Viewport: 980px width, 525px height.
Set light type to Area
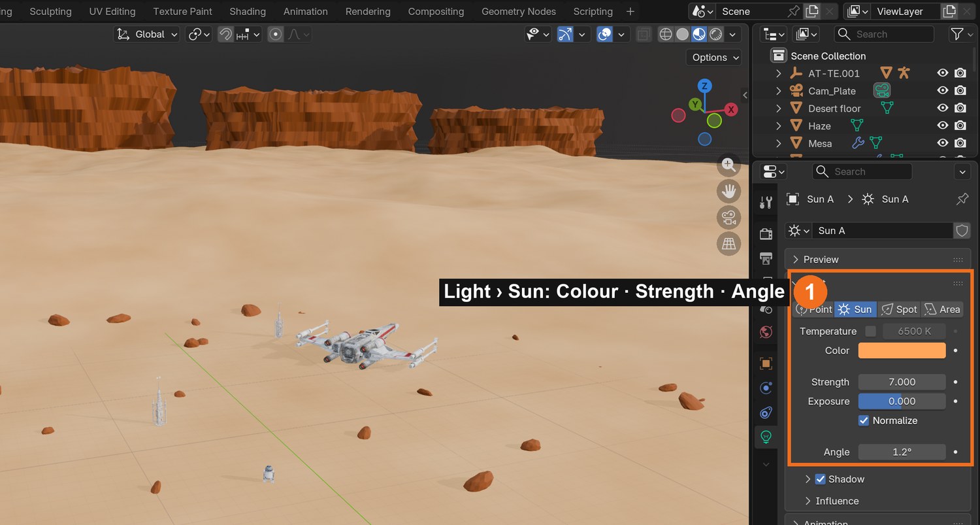(942, 309)
